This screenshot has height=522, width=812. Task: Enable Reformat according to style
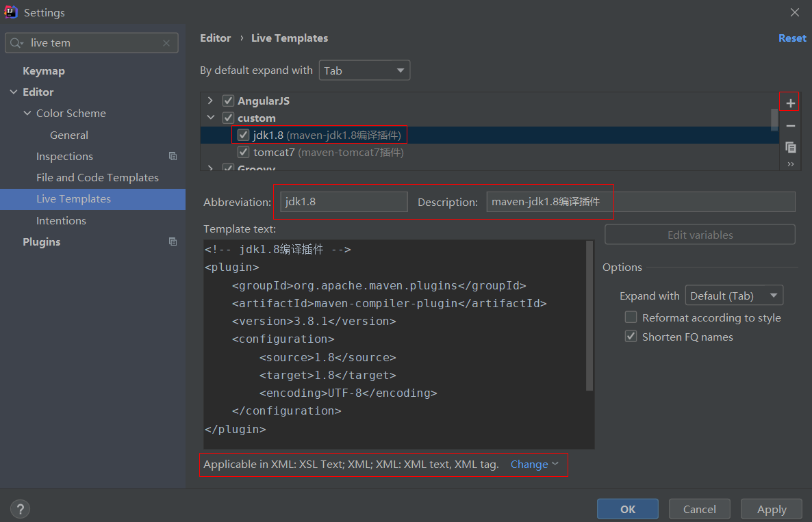(x=631, y=317)
